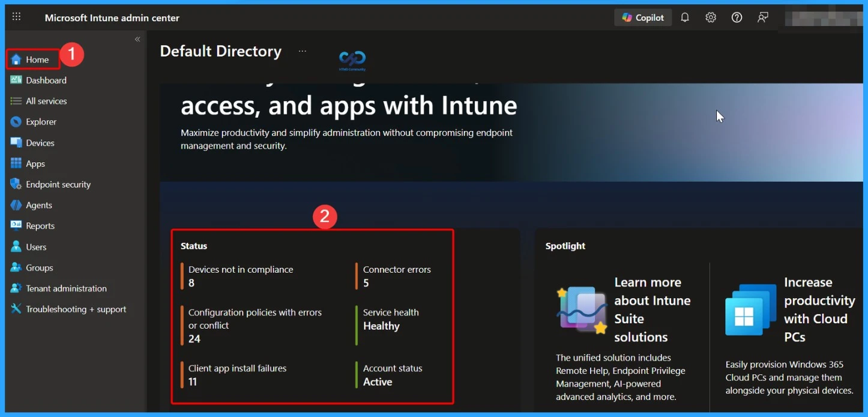Open the Help question mark icon
Image resolution: width=868 pixels, height=417 pixels.
737,17
